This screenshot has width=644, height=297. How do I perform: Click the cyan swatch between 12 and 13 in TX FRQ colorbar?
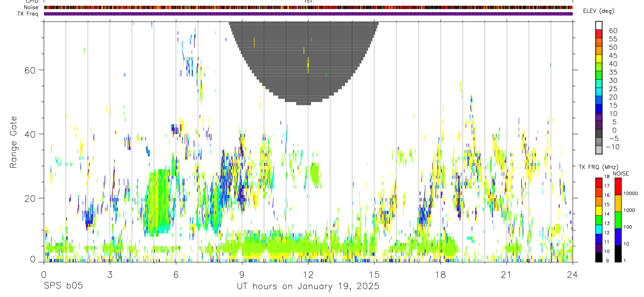599,229
